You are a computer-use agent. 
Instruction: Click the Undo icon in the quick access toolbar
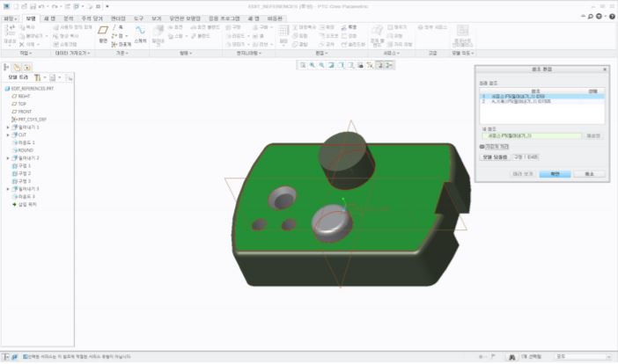click(x=41, y=7)
